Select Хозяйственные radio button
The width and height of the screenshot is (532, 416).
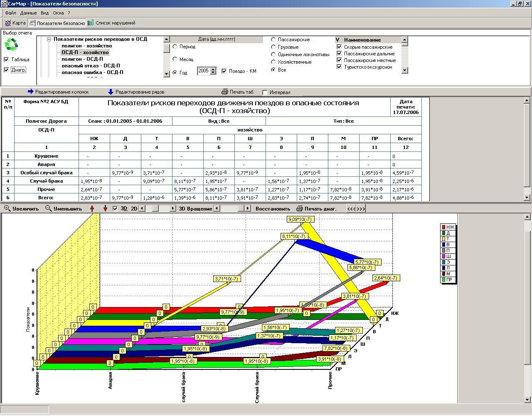273,62
